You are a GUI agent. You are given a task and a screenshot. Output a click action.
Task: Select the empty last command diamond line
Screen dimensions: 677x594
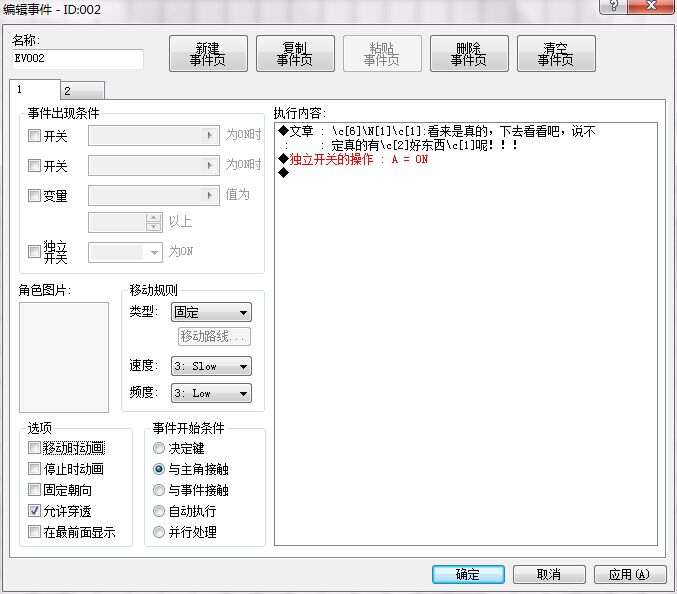point(284,173)
